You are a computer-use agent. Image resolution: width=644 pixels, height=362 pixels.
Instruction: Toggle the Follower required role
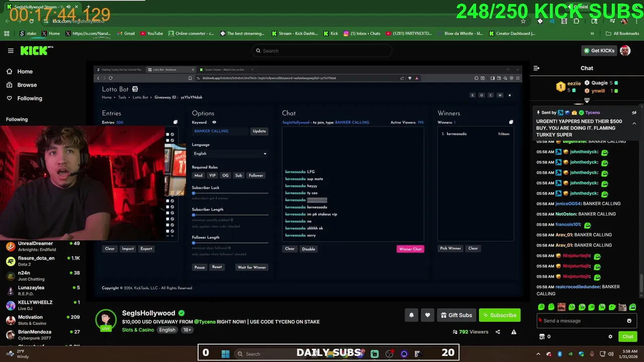point(256,175)
